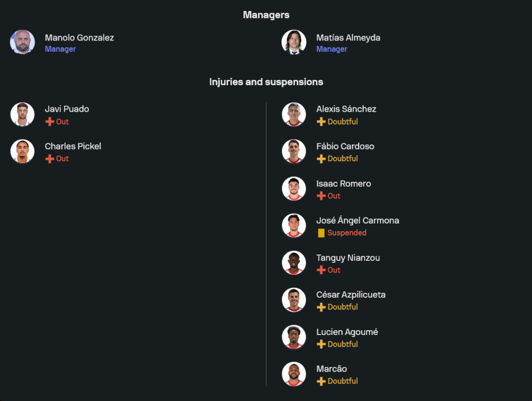
Task: Select Charles Pickel's player name
Action: pos(73,146)
